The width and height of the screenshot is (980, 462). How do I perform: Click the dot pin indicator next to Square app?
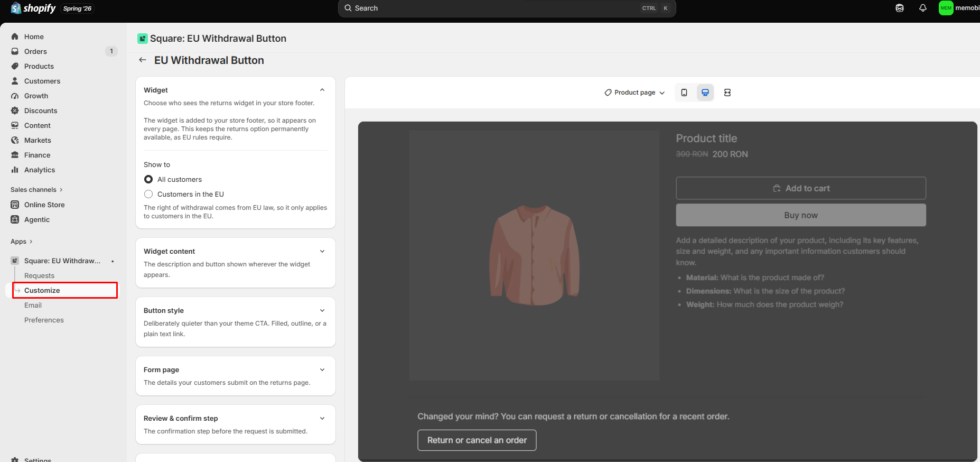(x=113, y=261)
